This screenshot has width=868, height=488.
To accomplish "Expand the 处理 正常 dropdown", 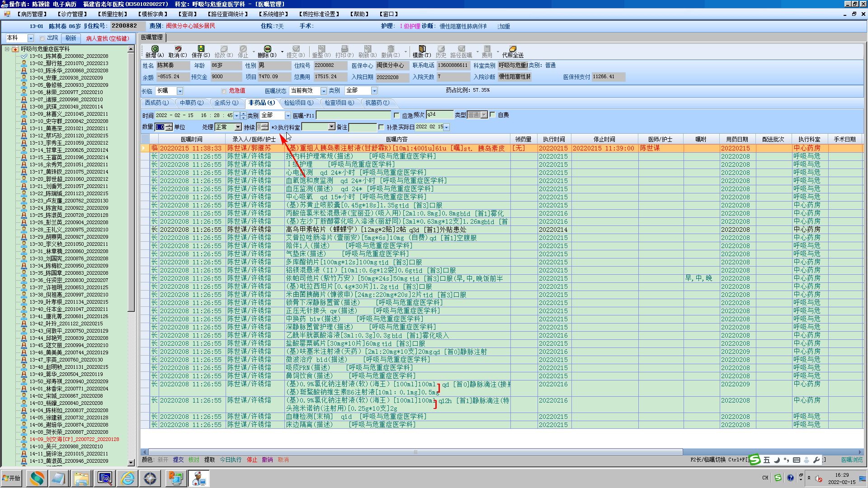I will coord(238,127).
